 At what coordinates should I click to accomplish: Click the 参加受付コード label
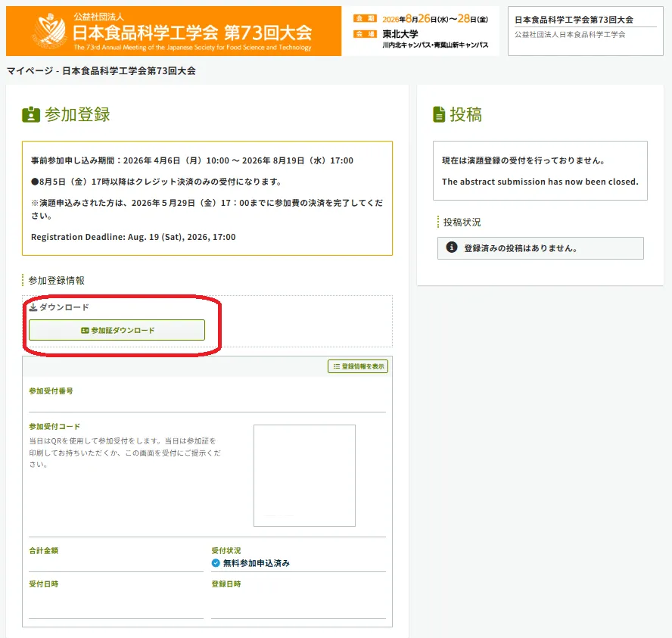point(54,426)
